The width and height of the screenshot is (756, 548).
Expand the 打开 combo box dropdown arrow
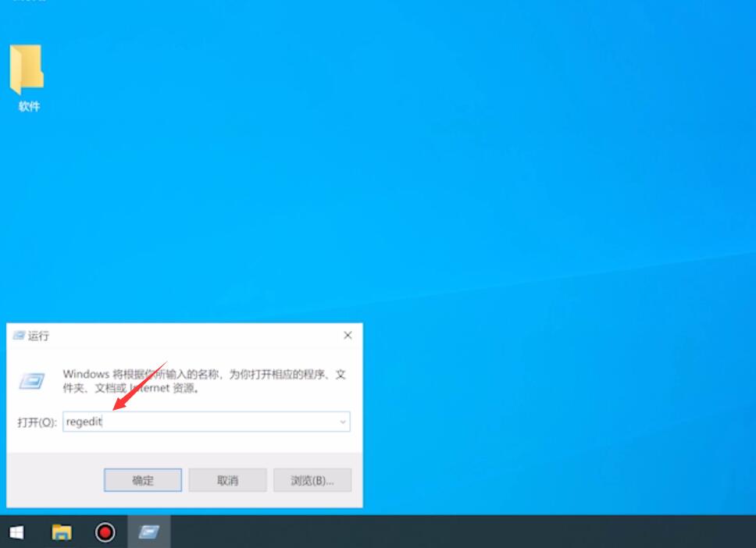click(342, 422)
